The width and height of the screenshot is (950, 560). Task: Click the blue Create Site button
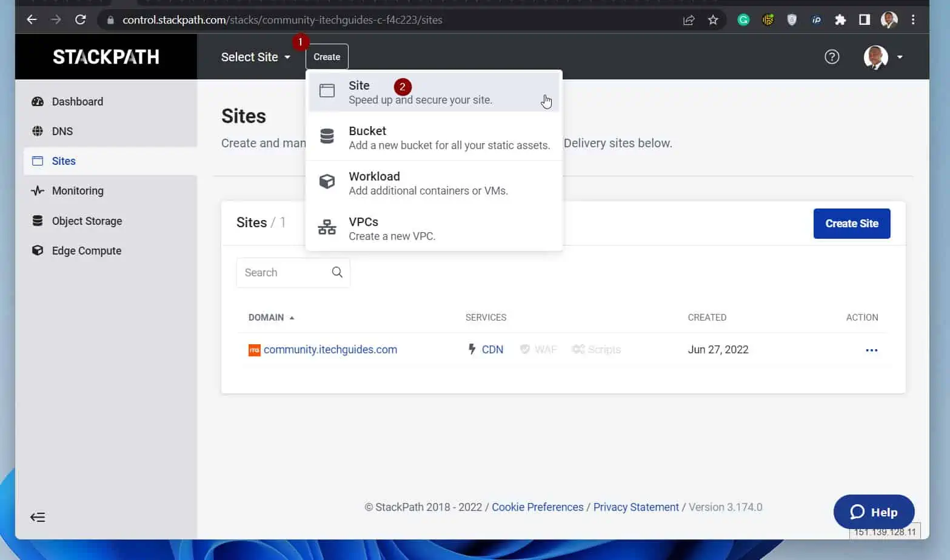click(852, 224)
